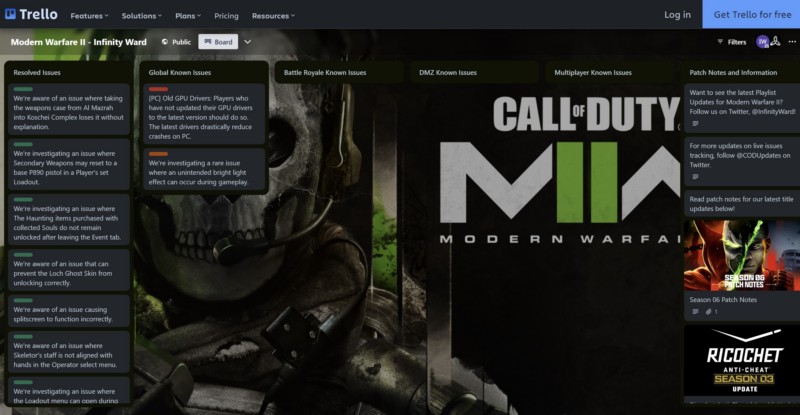Open the @CODUpdates Twitter card

coord(742,161)
